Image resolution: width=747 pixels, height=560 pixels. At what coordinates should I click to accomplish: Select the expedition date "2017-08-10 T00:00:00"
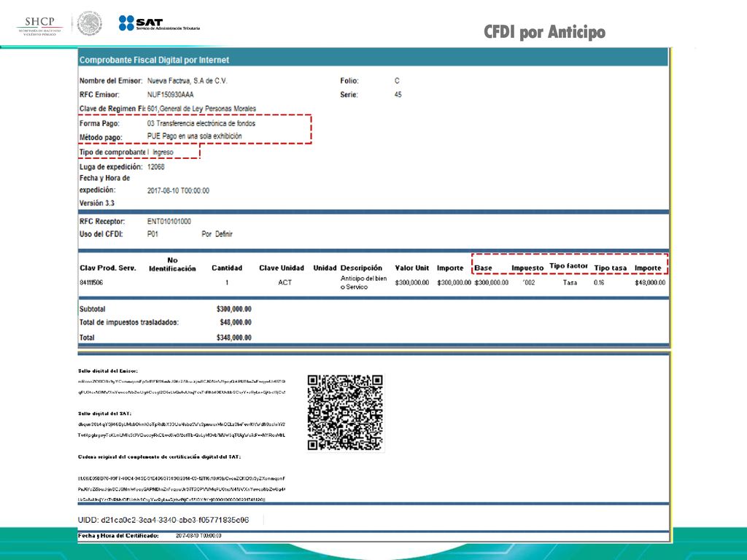[178, 190]
